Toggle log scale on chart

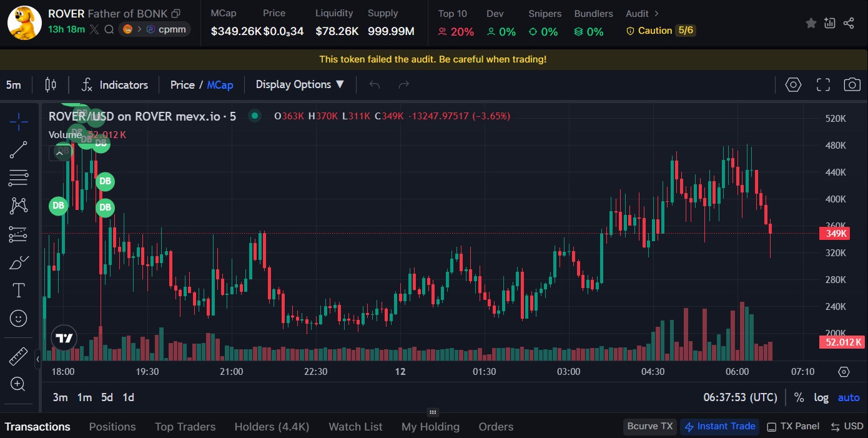821,397
